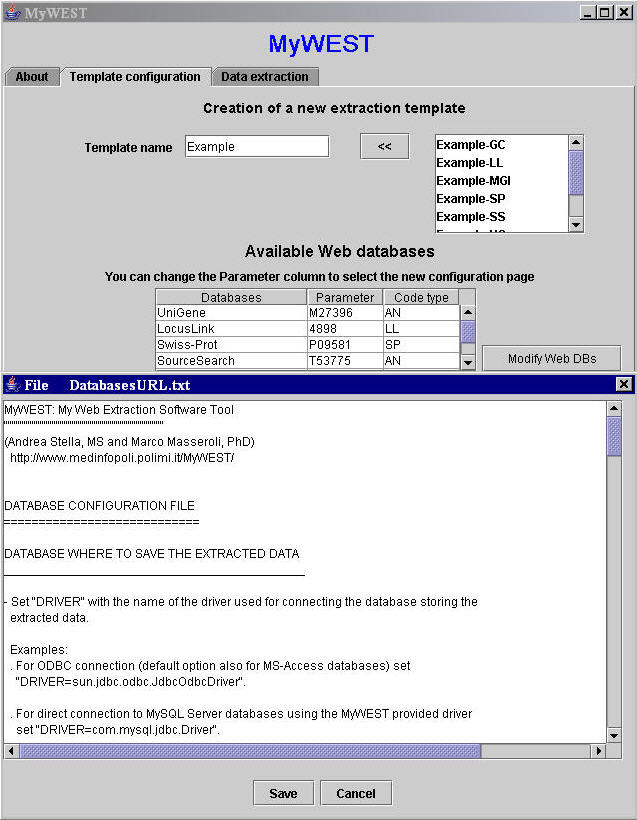The width and height of the screenshot is (637, 820).
Task: Click the DRIVER=sun.jdbc.odbc.JdbcOdbcDriver line
Action: 131,682
